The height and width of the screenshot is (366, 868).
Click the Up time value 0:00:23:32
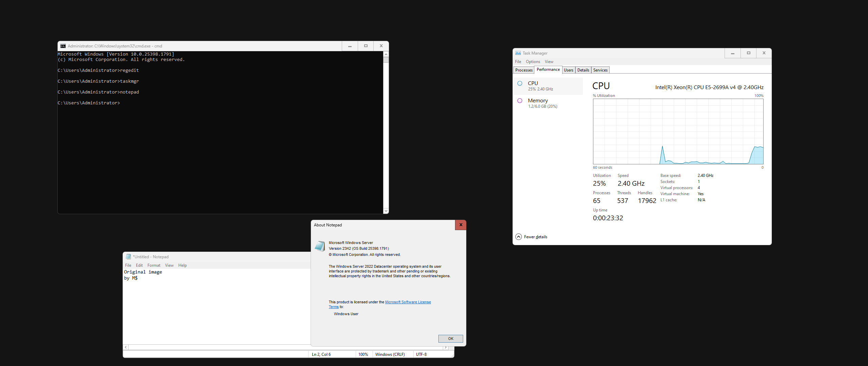click(x=608, y=218)
